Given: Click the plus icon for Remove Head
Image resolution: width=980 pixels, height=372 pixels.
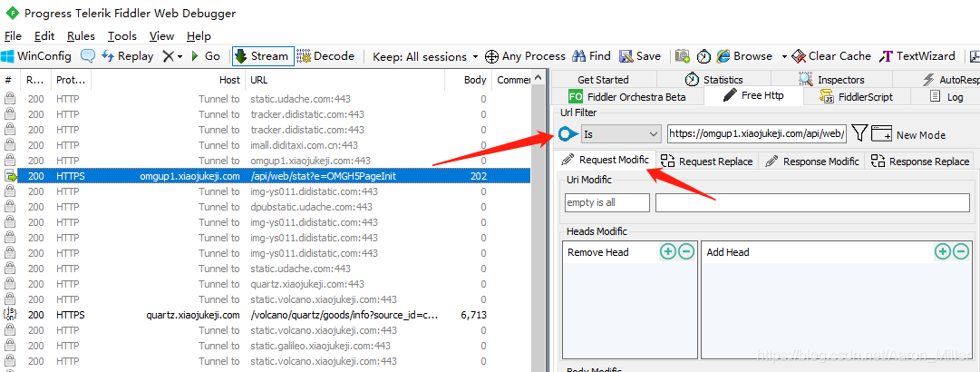Looking at the screenshot, I should [668, 252].
